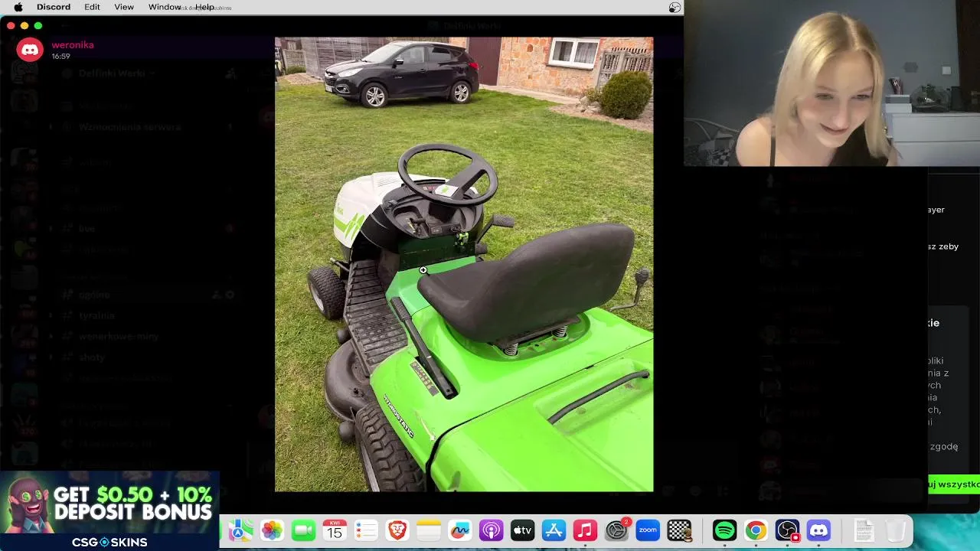Launch FaceTime from the dock

click(x=303, y=530)
